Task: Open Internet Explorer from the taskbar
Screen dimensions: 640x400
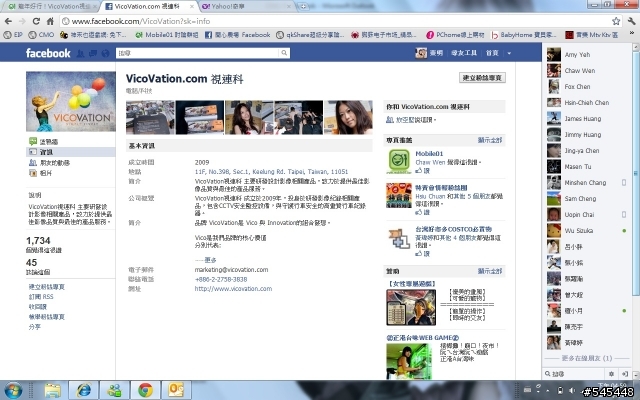Action: (x=83, y=390)
